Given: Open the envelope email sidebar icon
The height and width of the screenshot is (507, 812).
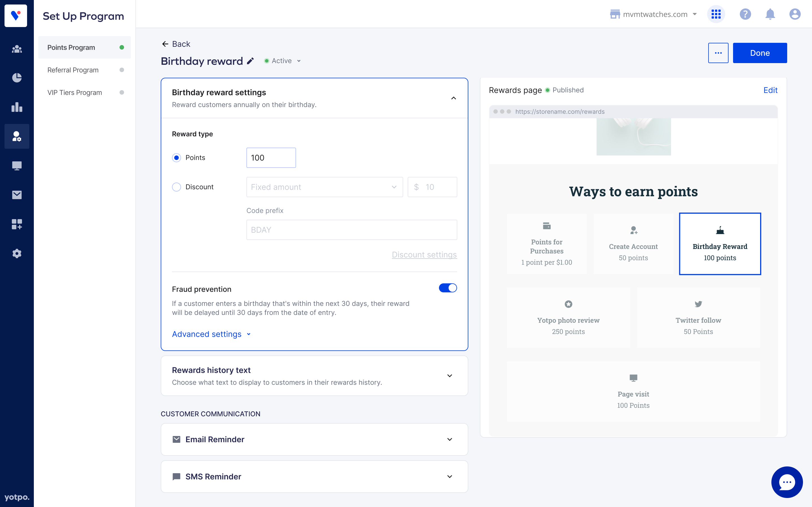Looking at the screenshot, I should coord(17,195).
